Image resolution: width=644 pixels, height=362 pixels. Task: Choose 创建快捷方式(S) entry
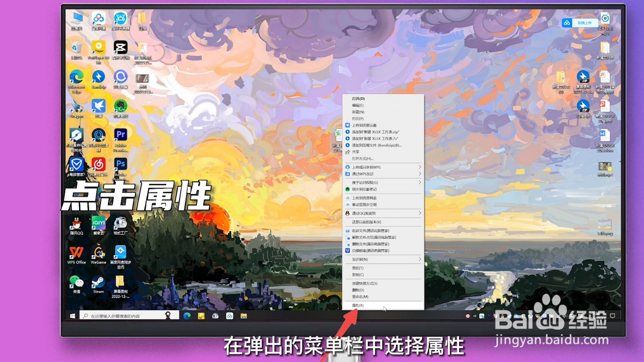point(383,284)
